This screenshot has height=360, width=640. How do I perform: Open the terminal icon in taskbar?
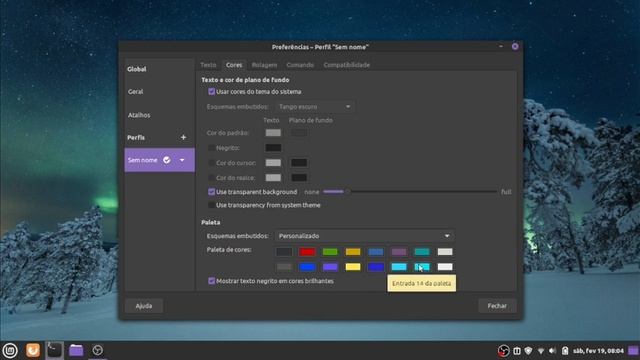tap(54, 350)
